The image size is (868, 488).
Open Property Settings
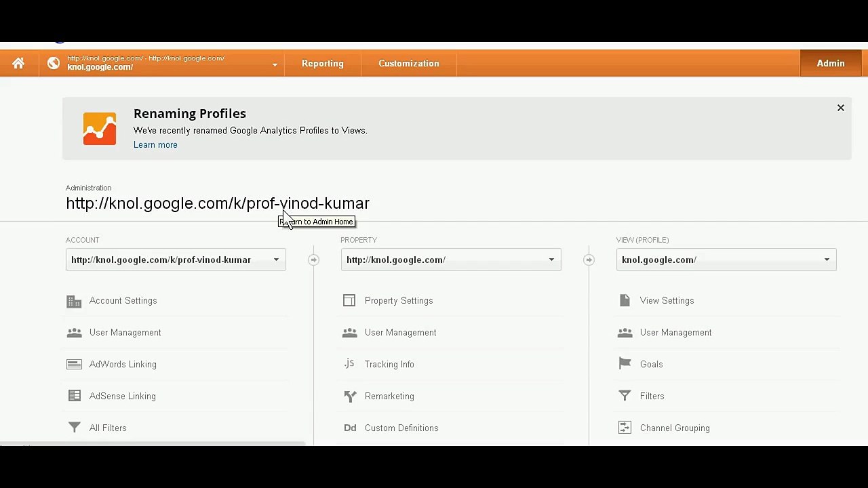(399, 301)
